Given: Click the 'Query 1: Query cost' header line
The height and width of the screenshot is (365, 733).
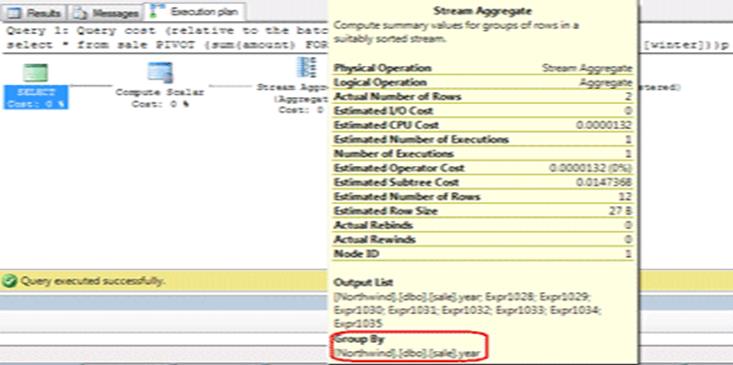Looking at the screenshot, I should tap(166, 31).
